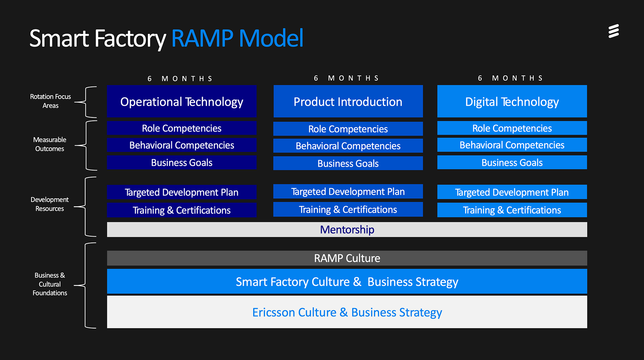The height and width of the screenshot is (360, 644).
Task: Select the Product Introduction box
Action: pos(348,101)
